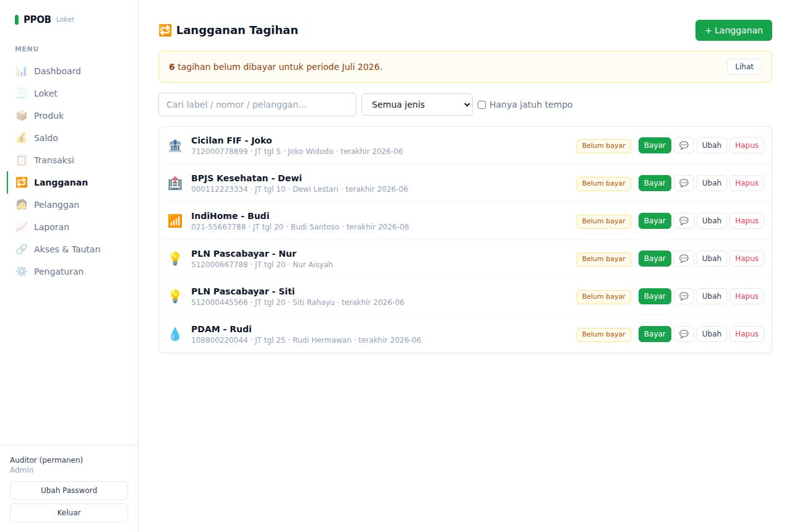The width and height of the screenshot is (792, 532).
Task: Click the message bubble icon for IndiHome - Budi
Action: [684, 221]
